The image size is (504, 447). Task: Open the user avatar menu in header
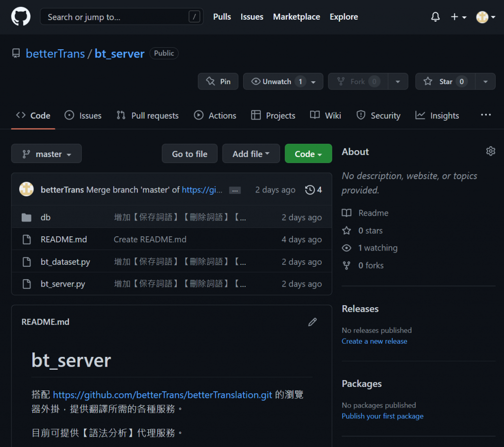click(x=485, y=17)
